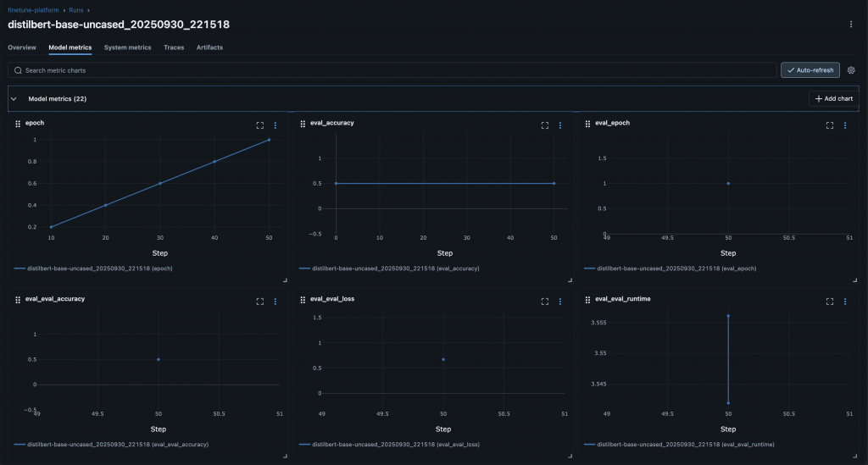Collapse the Model metrics (22) section
Image resolution: width=868 pixels, height=465 pixels.
(x=14, y=99)
